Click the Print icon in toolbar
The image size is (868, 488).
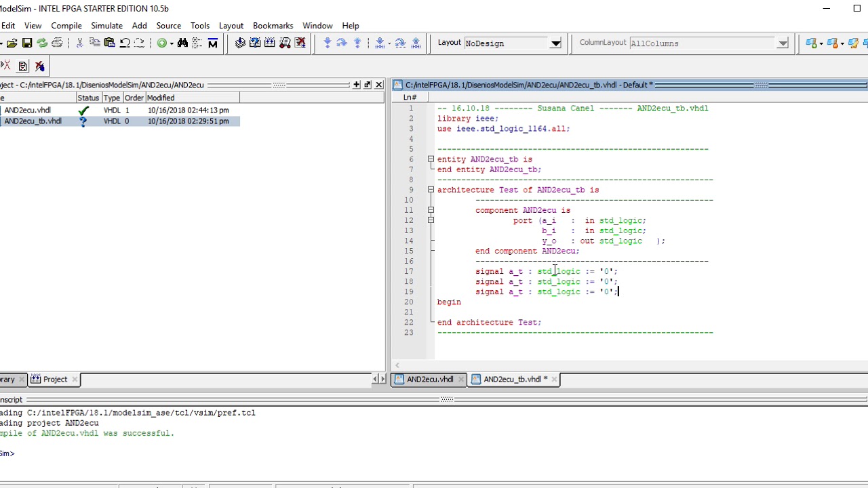pos(57,43)
